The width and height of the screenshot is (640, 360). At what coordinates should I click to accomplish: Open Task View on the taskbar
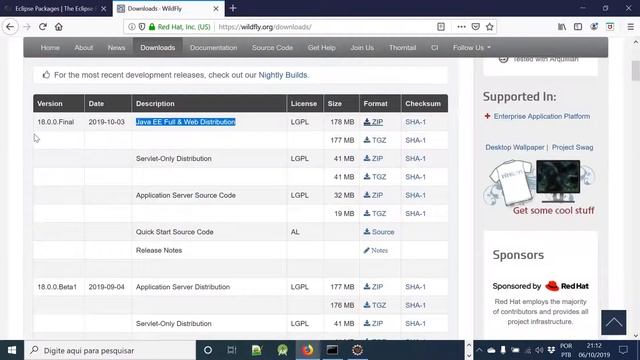point(232,350)
